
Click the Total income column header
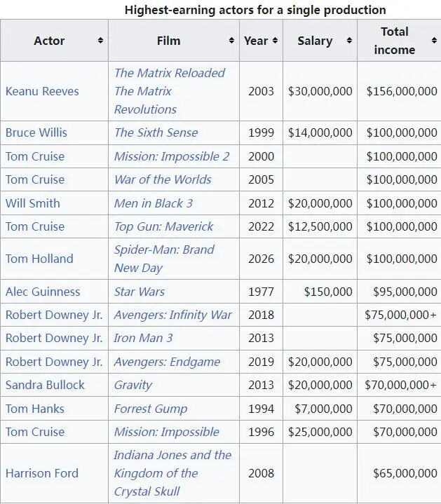point(399,41)
